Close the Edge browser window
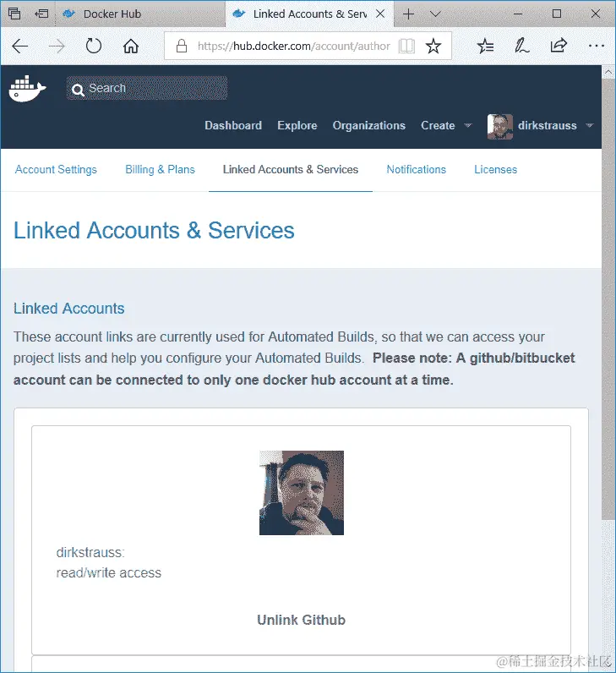This screenshot has height=673, width=616. click(596, 14)
